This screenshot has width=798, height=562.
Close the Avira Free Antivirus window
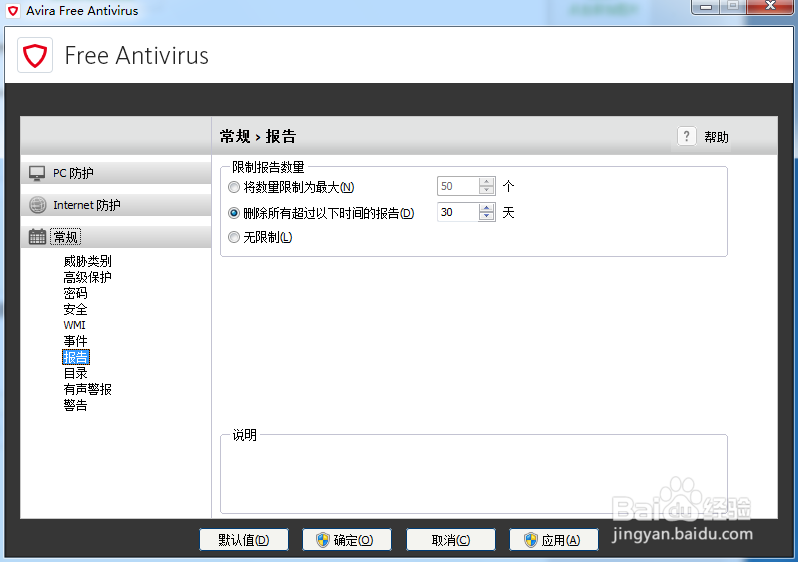[771, 6]
